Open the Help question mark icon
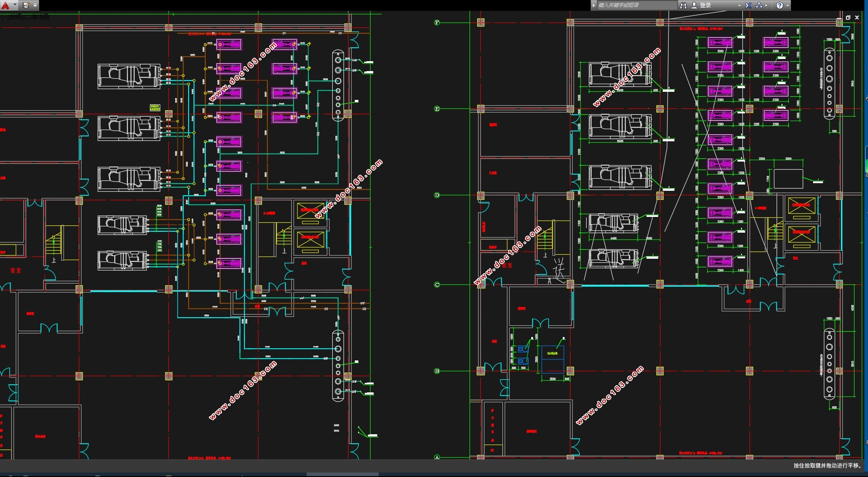Screen dimensions: 868x477 pos(780,5)
